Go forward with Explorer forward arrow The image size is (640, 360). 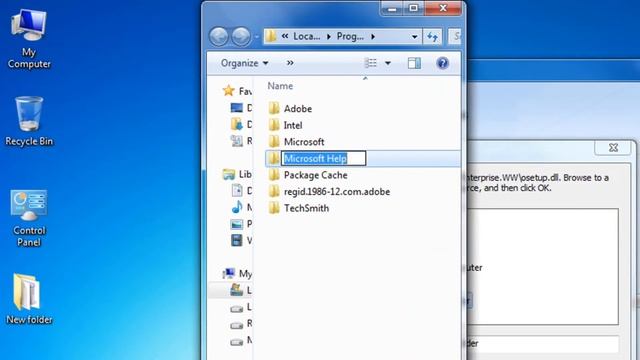tap(241, 36)
